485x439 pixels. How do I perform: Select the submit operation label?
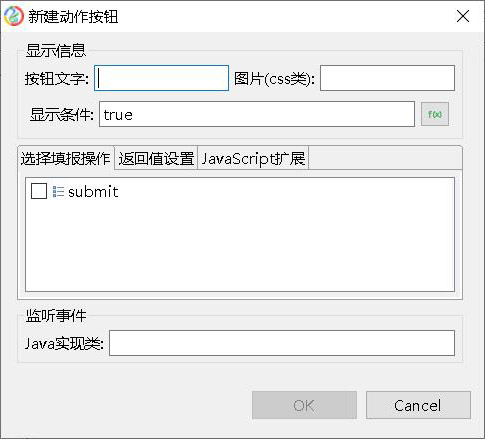[x=93, y=192]
